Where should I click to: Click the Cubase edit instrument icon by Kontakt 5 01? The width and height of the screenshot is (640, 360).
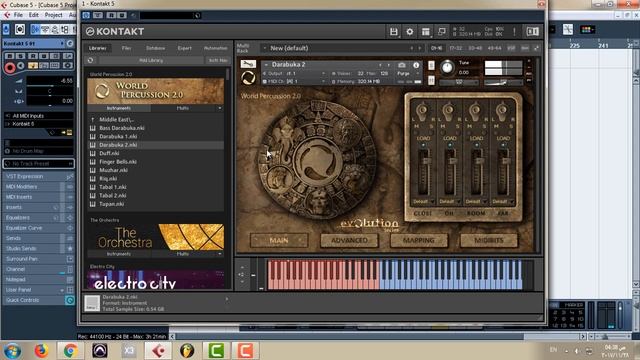[70, 43]
